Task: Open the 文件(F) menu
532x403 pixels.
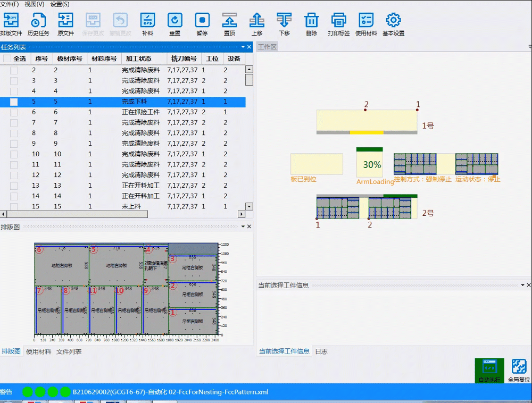Action: pyautogui.click(x=10, y=4)
